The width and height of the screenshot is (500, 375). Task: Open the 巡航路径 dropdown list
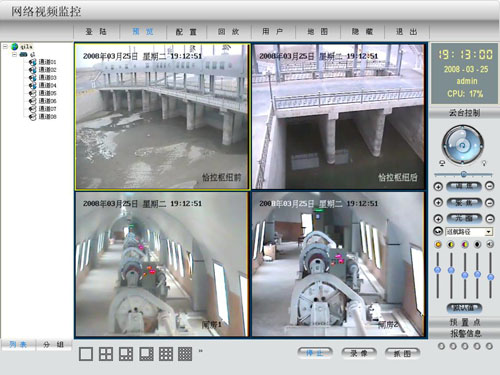tap(489, 232)
